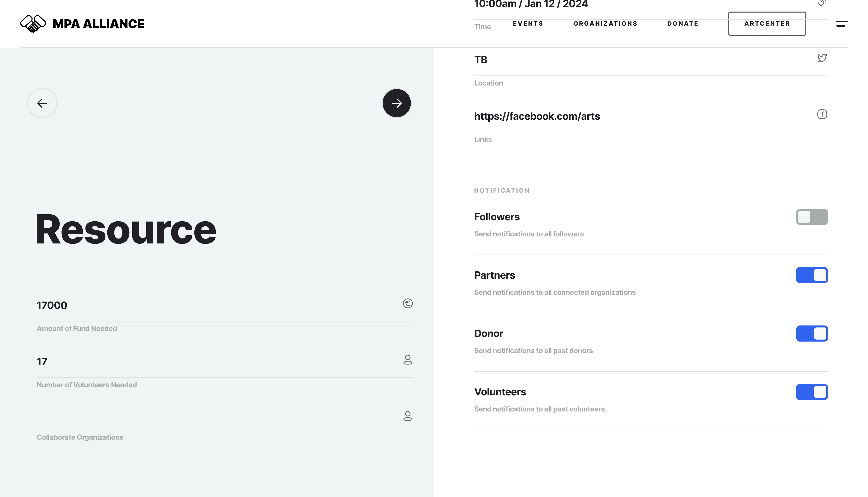
Task: Click person icon in Collaborate Organizations field
Action: (408, 416)
